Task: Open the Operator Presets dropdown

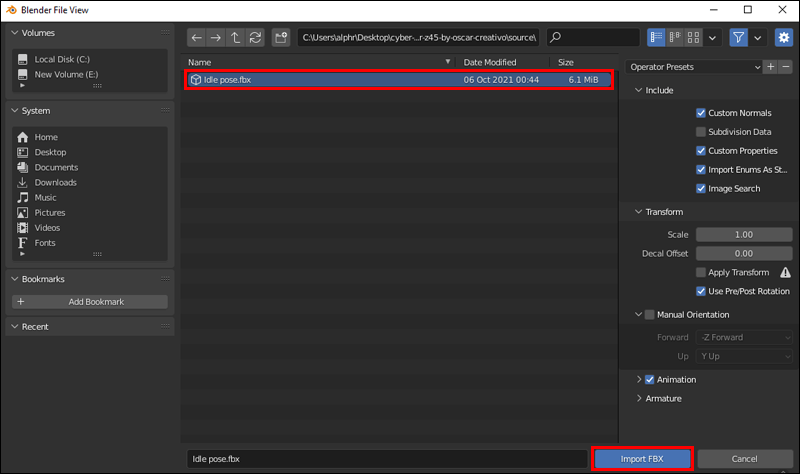Action: pos(694,67)
